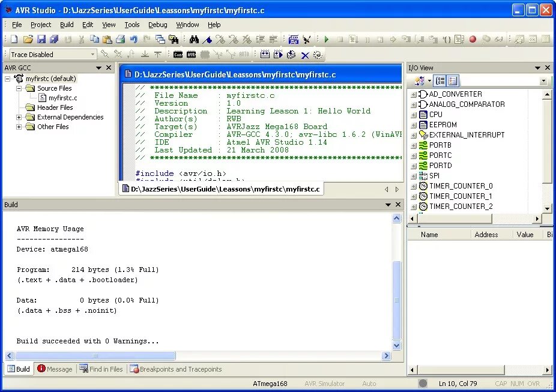
Task: Expand the EEPROM node
Action: click(x=414, y=125)
